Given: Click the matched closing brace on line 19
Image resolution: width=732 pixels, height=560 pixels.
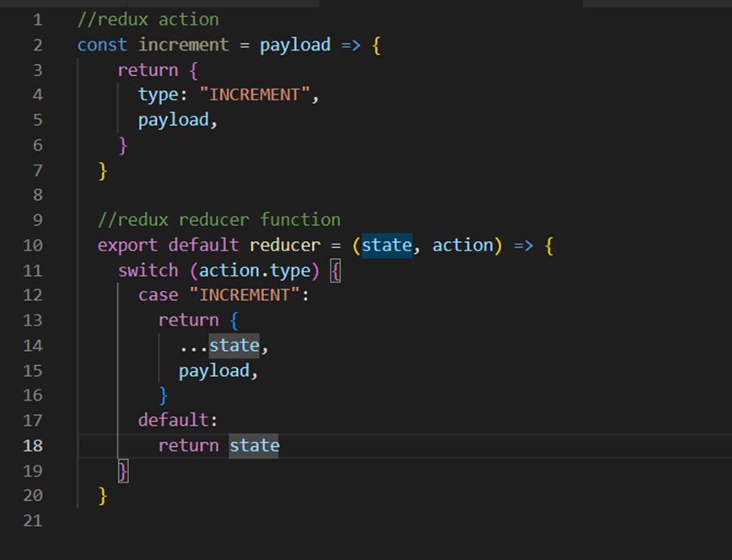Looking at the screenshot, I should coord(123,471).
